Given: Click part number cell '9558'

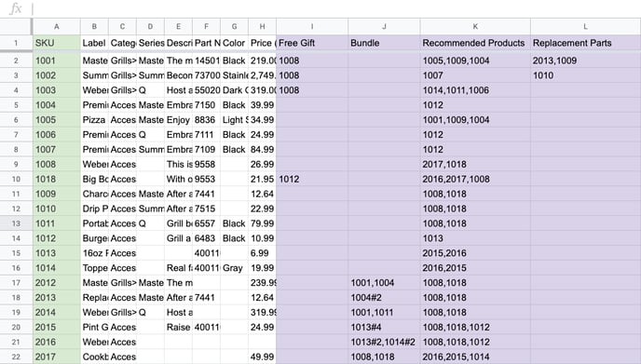Looking at the screenshot, I should [x=206, y=164].
